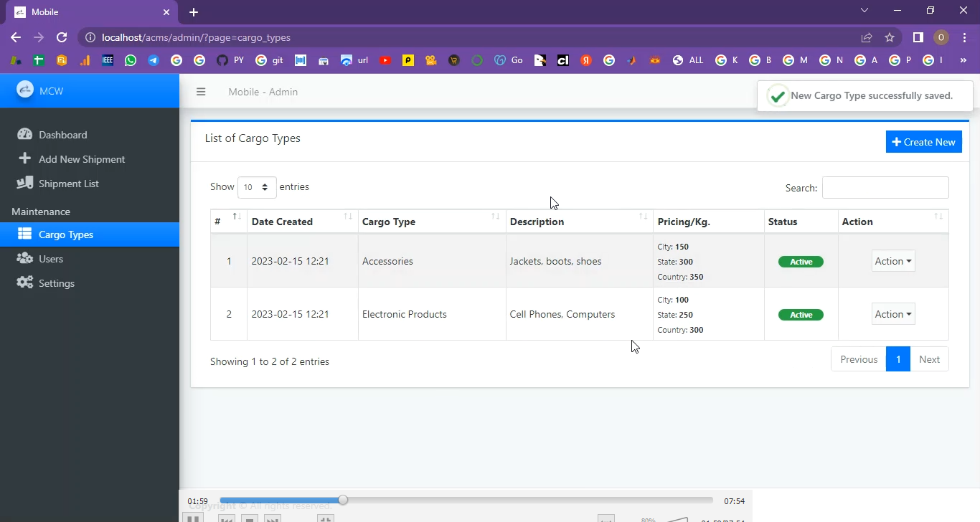The height and width of the screenshot is (522, 980).
Task: Open the Dashboard from the sidebar
Action: (x=62, y=135)
